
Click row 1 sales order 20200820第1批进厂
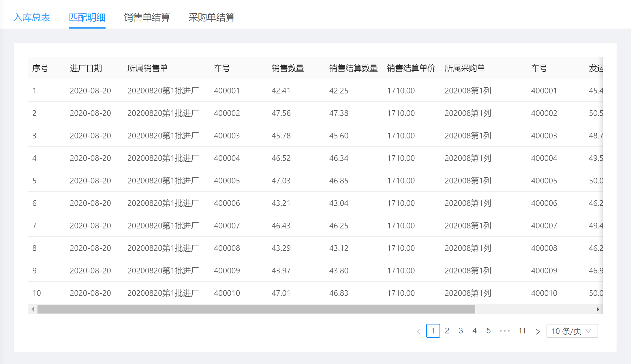pos(163,91)
